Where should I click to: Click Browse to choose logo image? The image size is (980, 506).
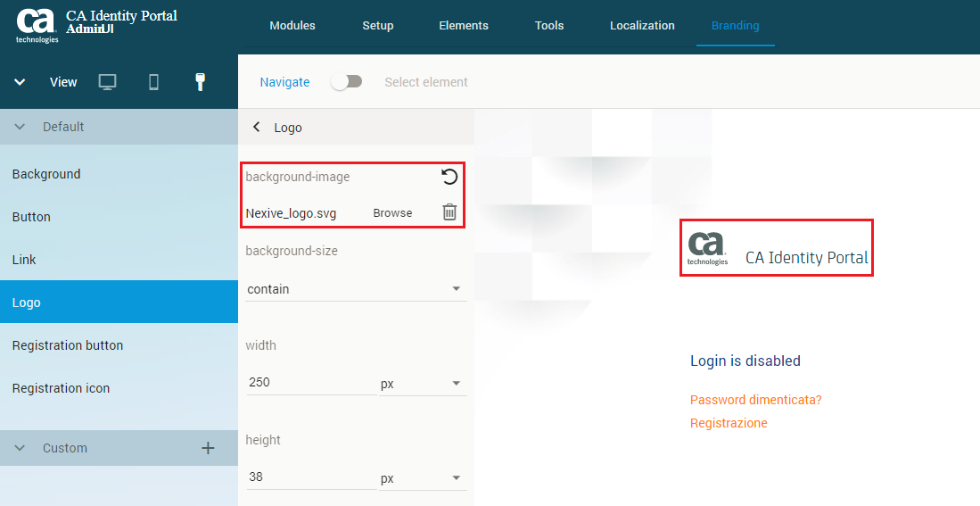point(392,212)
